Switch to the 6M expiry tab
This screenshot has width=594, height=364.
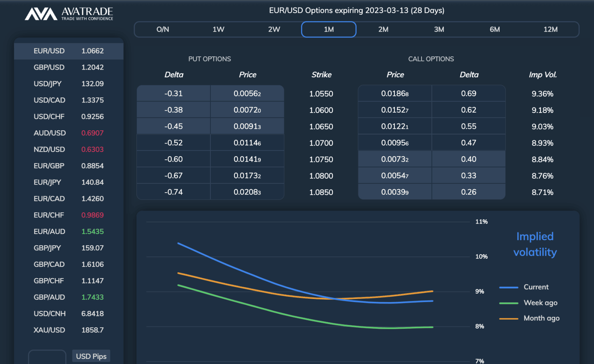pyautogui.click(x=495, y=29)
